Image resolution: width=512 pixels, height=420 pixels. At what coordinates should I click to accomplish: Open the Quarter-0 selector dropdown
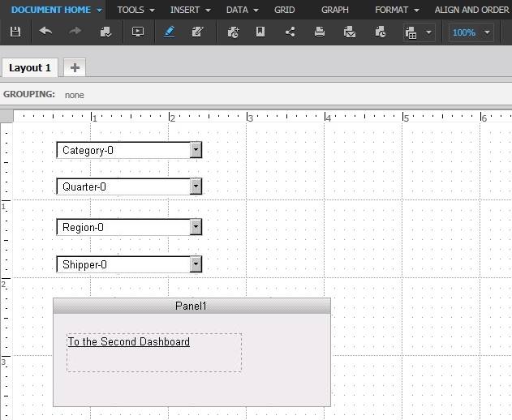(196, 186)
